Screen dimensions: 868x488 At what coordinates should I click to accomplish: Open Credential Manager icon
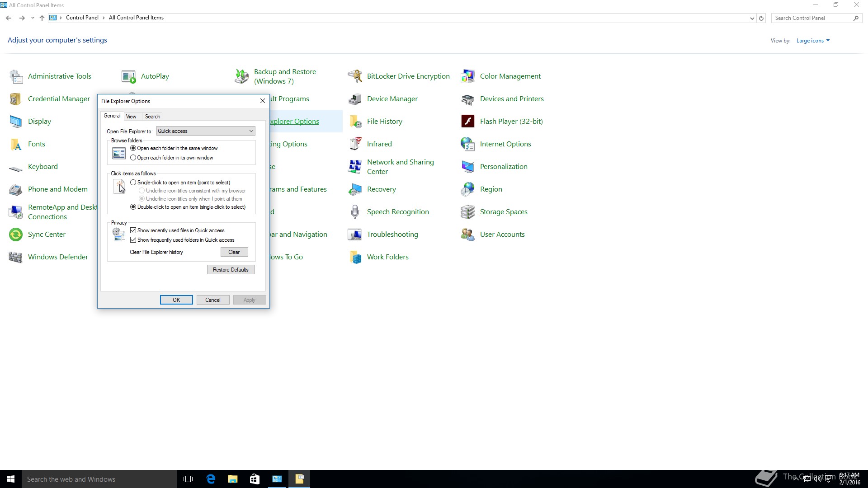(16, 99)
